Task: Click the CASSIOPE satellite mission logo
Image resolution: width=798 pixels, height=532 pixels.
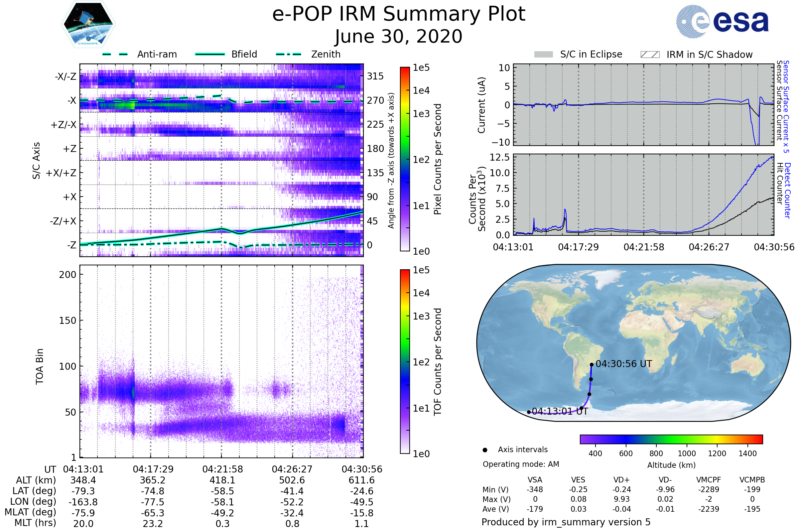Action: [x=88, y=24]
